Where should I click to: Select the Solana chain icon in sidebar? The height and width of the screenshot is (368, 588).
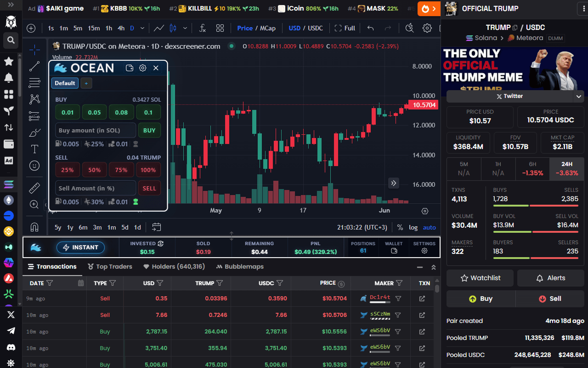click(x=9, y=184)
